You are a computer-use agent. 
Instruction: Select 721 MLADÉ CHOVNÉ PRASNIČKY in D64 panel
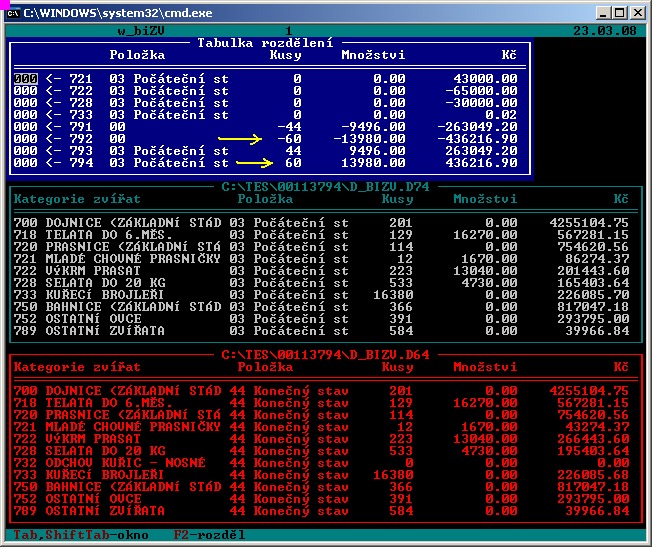tap(321, 427)
